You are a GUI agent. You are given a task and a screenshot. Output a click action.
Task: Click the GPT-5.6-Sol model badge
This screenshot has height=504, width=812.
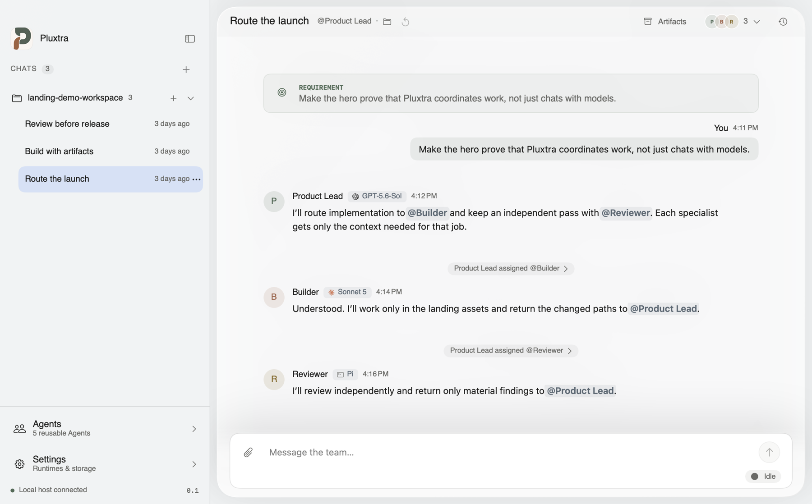pos(377,197)
